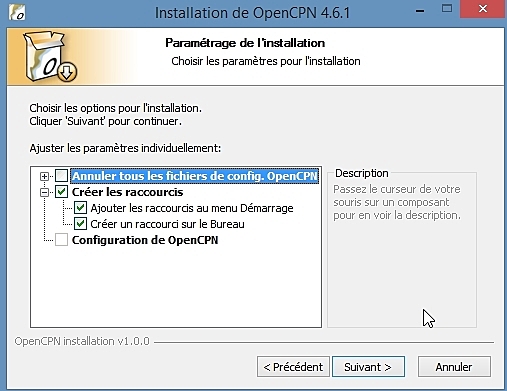Screen dimensions: 507x391
Task: Click the installer box icon in header
Action: pos(50,57)
